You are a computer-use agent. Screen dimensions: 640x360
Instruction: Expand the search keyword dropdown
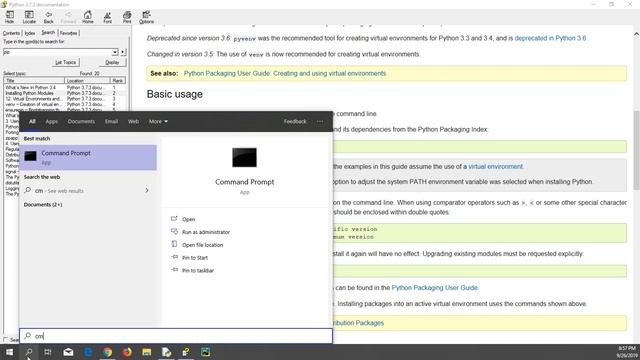[115, 52]
